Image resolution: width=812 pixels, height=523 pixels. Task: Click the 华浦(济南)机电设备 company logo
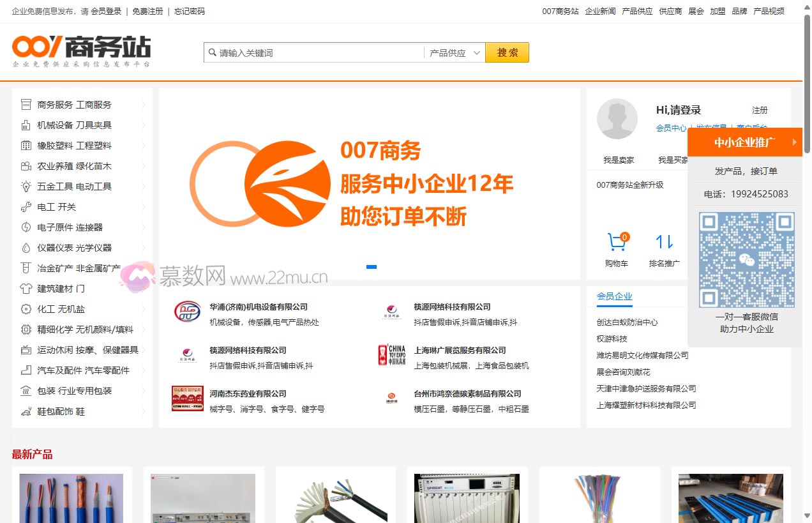coord(187,312)
